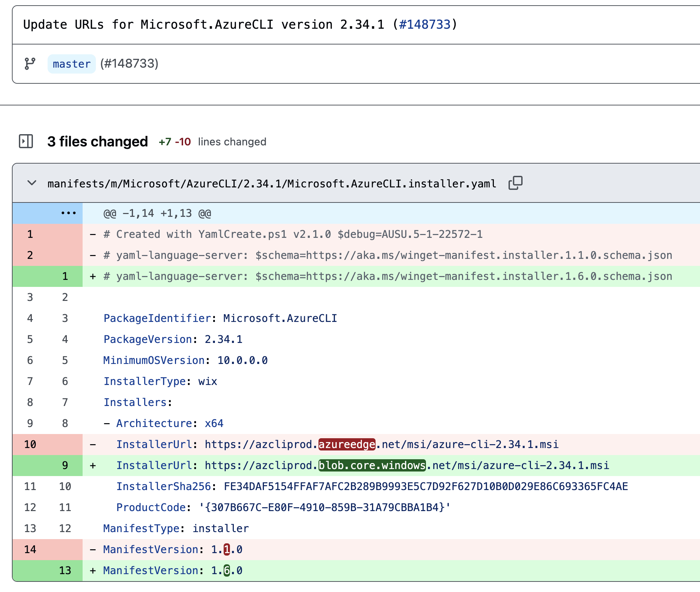The image size is (700, 592).
Task: Toggle the file tree sidebar icon
Action: pos(26,142)
